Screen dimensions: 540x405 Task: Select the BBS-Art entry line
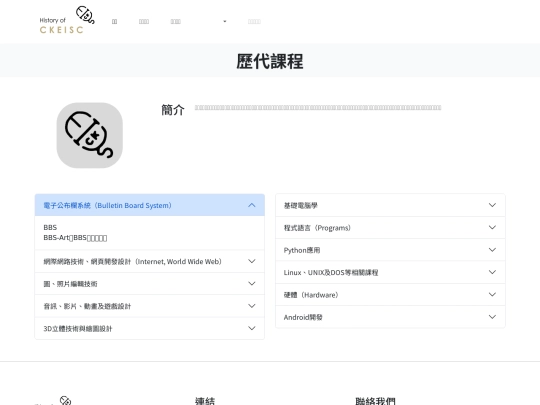point(75,238)
